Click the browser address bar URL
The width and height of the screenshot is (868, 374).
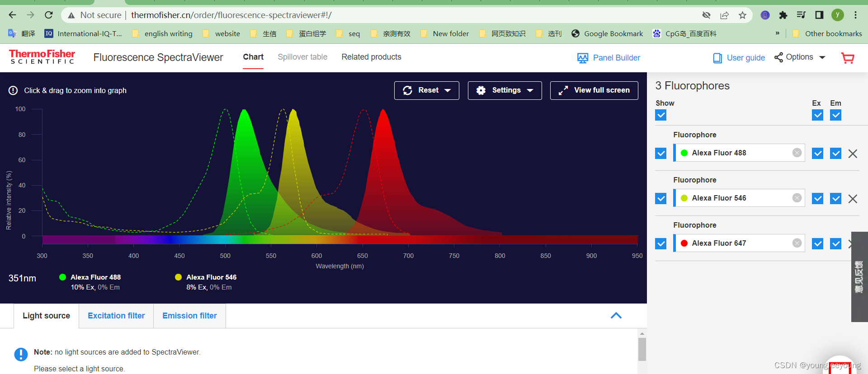click(x=231, y=15)
